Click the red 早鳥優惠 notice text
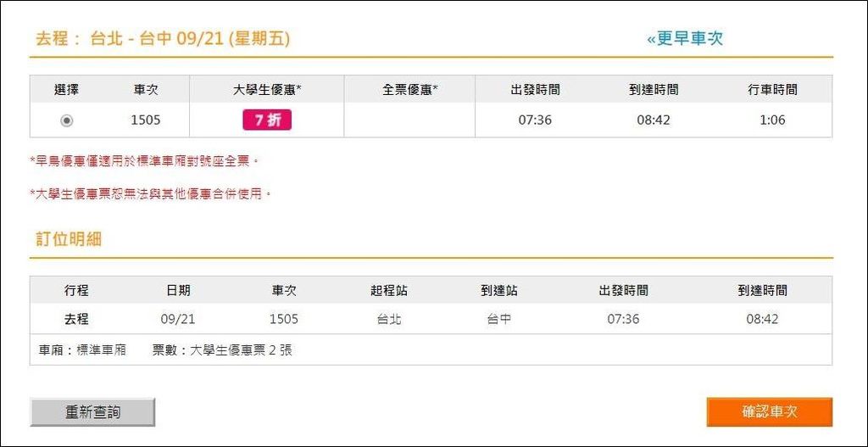The image size is (868, 447). click(x=143, y=161)
